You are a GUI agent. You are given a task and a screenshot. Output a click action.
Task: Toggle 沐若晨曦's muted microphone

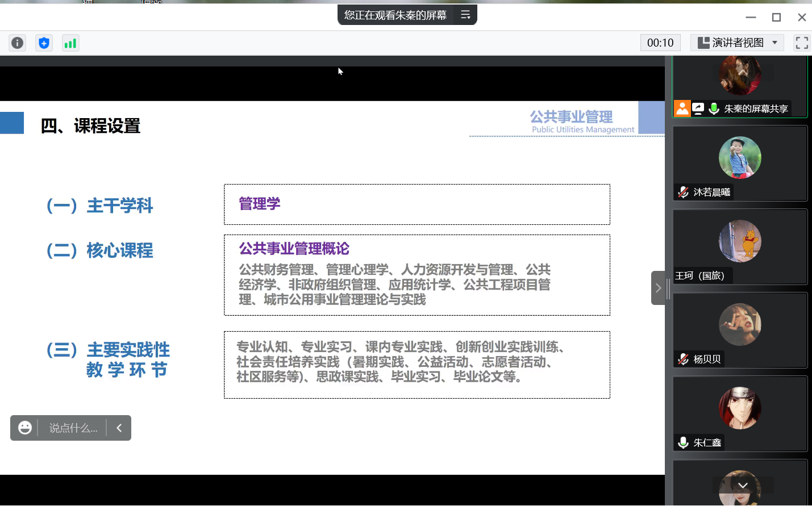point(684,193)
